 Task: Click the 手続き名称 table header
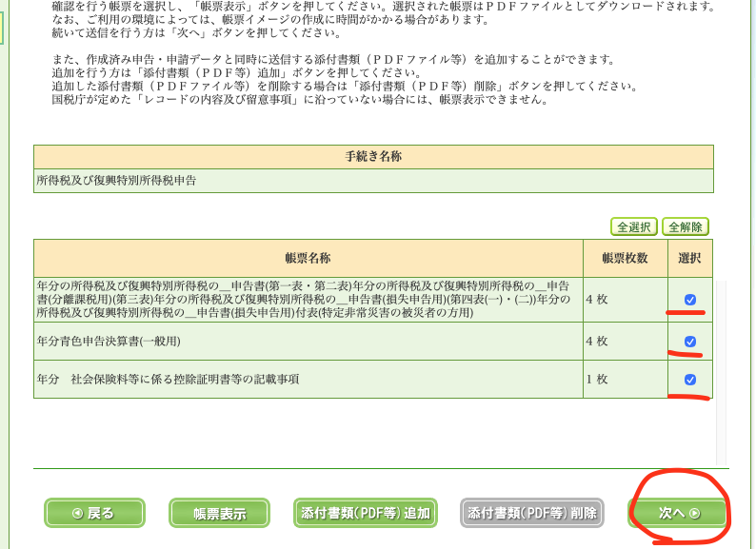(372, 156)
